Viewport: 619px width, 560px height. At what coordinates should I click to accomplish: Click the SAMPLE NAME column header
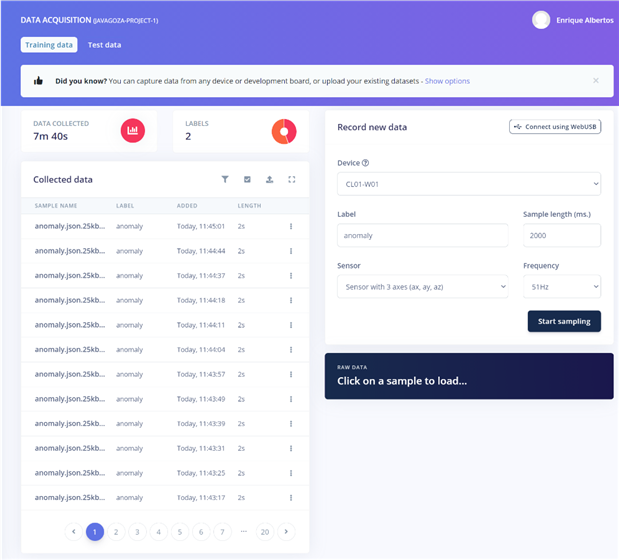click(56, 206)
